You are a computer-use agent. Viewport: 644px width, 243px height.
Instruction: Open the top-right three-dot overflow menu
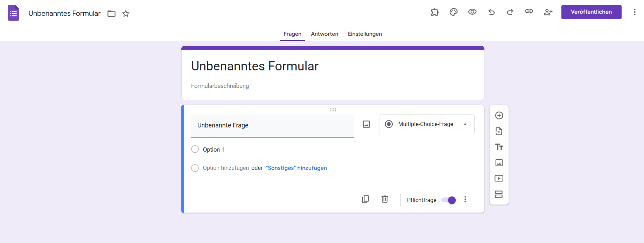pos(635,12)
